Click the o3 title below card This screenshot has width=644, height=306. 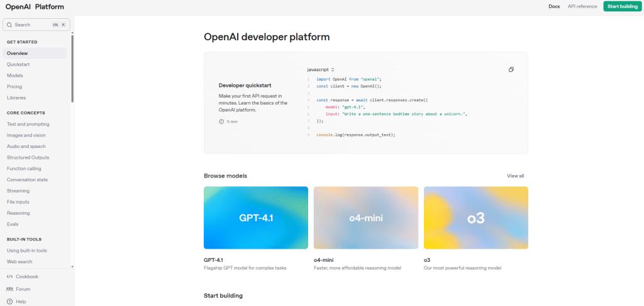pos(427,259)
